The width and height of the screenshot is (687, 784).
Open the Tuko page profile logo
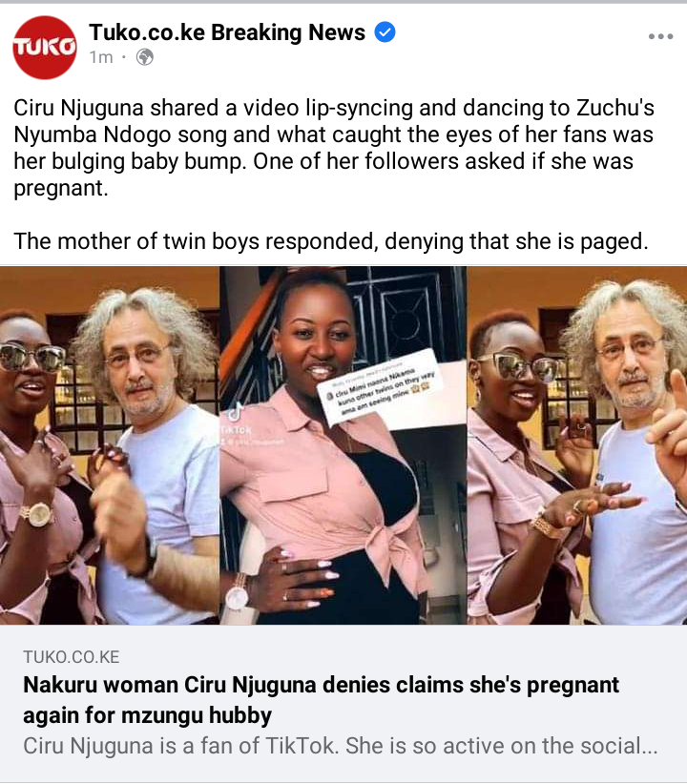coord(45,48)
